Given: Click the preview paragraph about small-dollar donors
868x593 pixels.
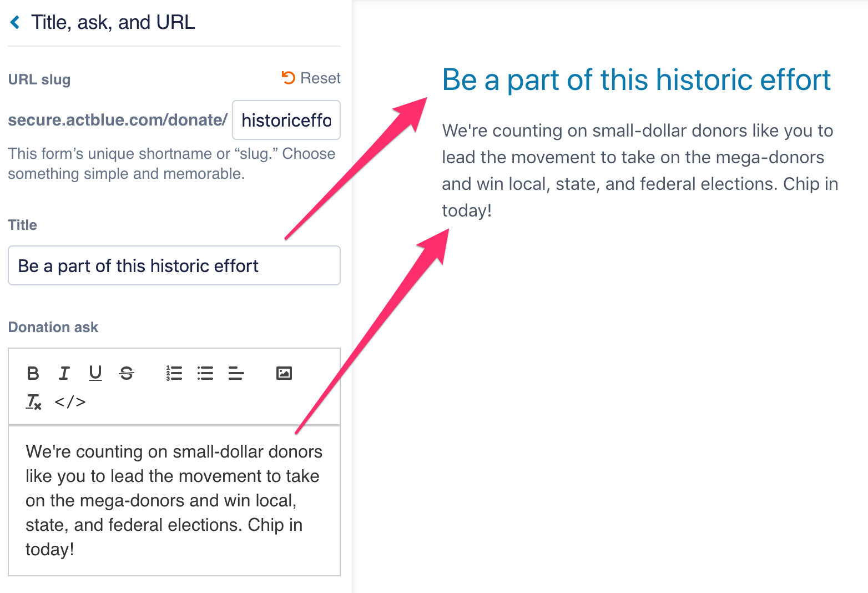Looking at the screenshot, I should [x=639, y=170].
